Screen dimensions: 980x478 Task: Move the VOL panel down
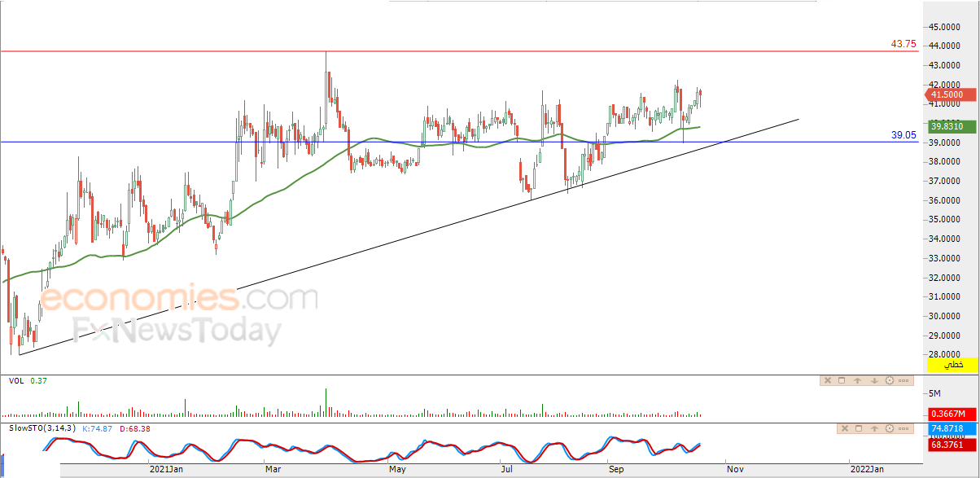click(x=875, y=380)
